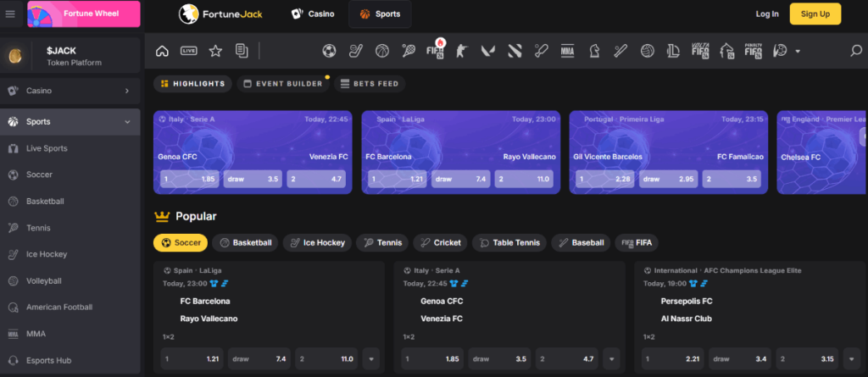The image size is (868, 377).
Task: Filter Popular by Baseball chip
Action: tap(581, 242)
